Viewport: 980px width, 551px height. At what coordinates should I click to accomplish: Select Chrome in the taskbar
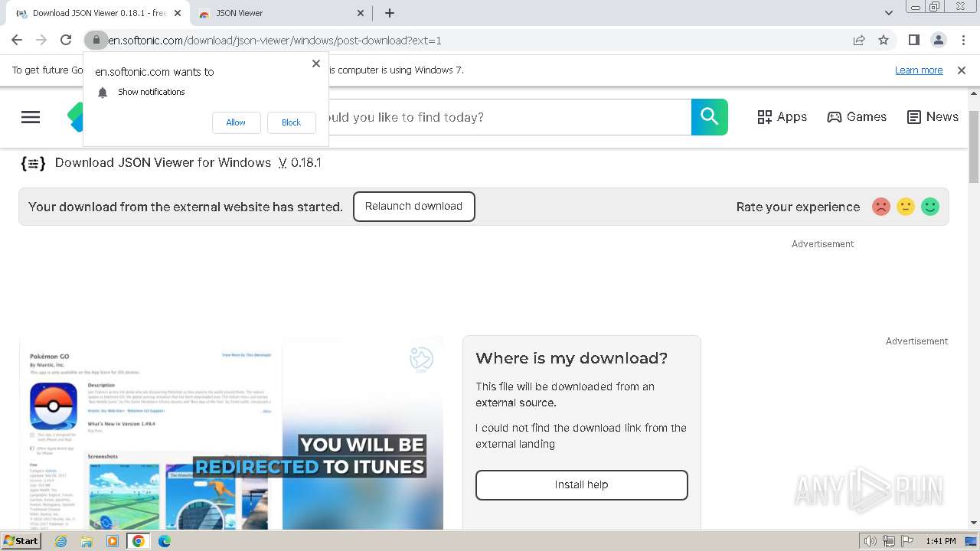[x=139, y=541]
